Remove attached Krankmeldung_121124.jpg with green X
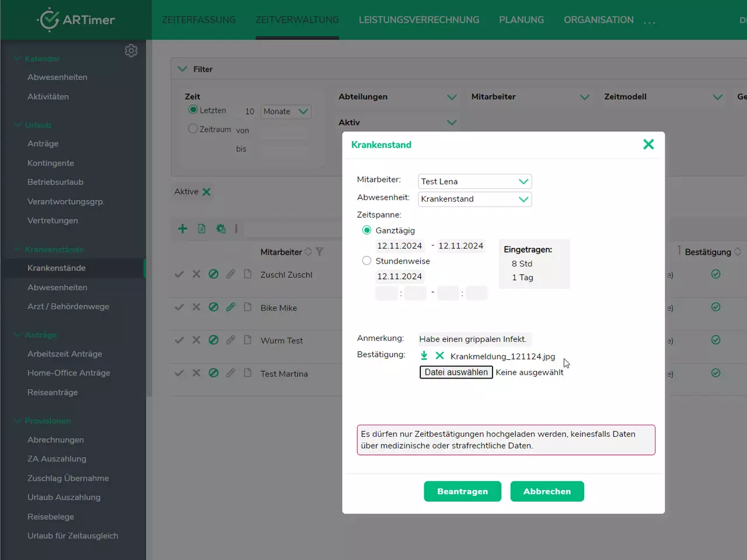747x560 pixels. click(440, 356)
